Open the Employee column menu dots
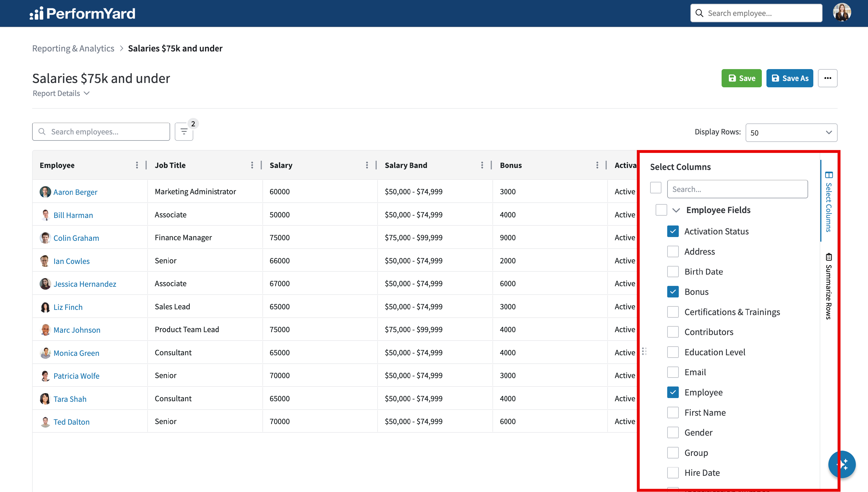 [x=137, y=165]
